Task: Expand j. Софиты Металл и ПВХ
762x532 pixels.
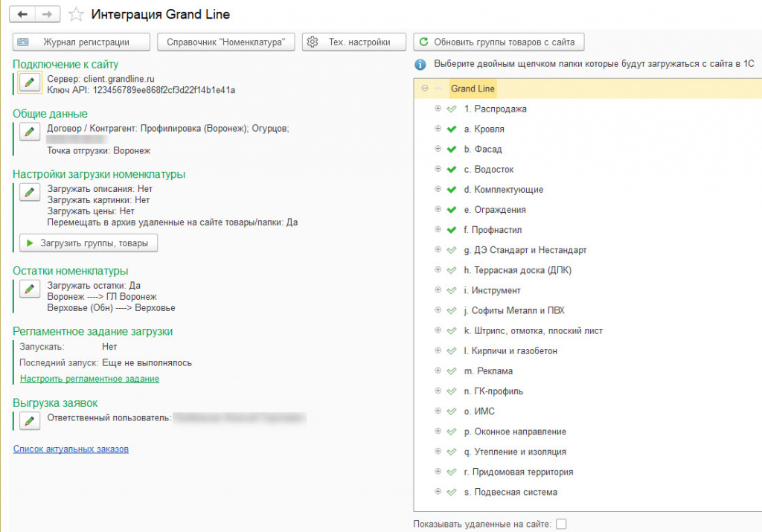Action: tap(438, 310)
